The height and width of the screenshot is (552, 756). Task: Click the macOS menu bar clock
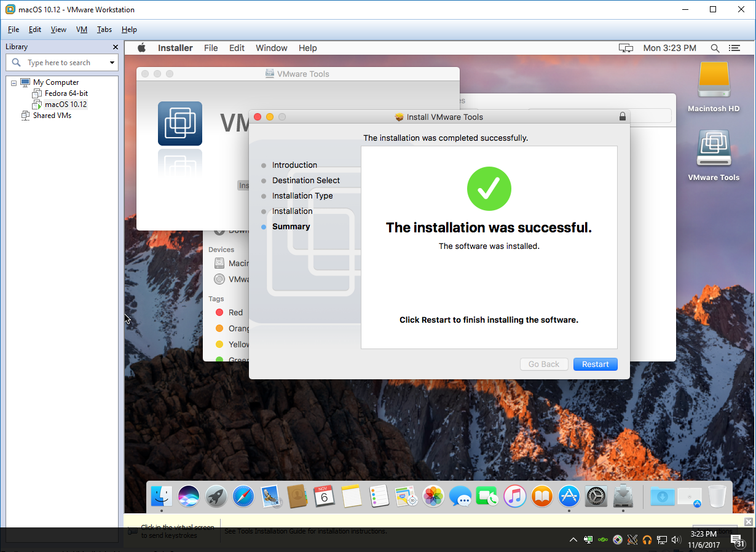[669, 48]
